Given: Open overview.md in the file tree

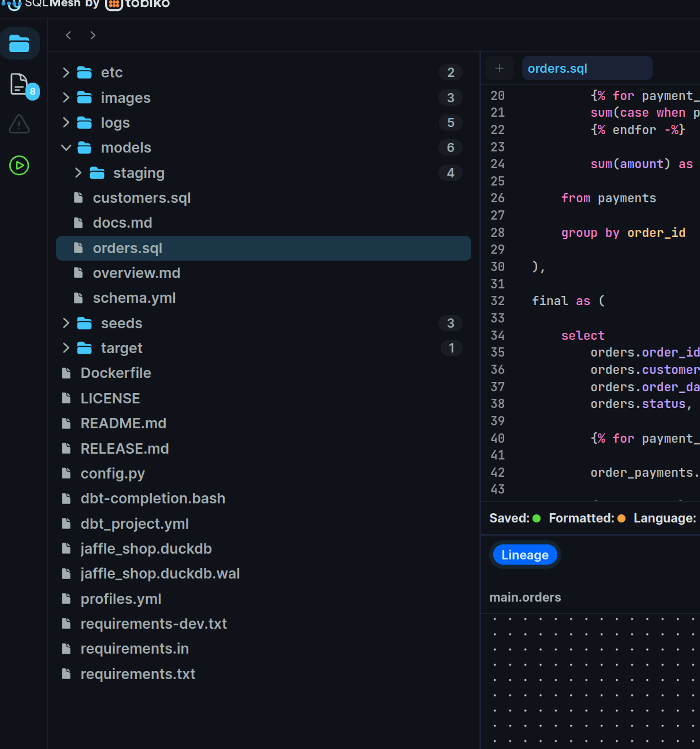Looking at the screenshot, I should [x=136, y=273].
